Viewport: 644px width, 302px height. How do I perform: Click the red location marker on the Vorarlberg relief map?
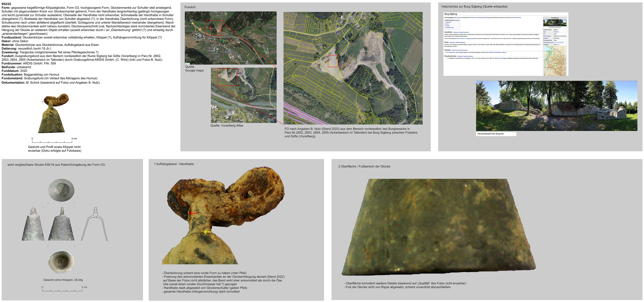point(549,61)
